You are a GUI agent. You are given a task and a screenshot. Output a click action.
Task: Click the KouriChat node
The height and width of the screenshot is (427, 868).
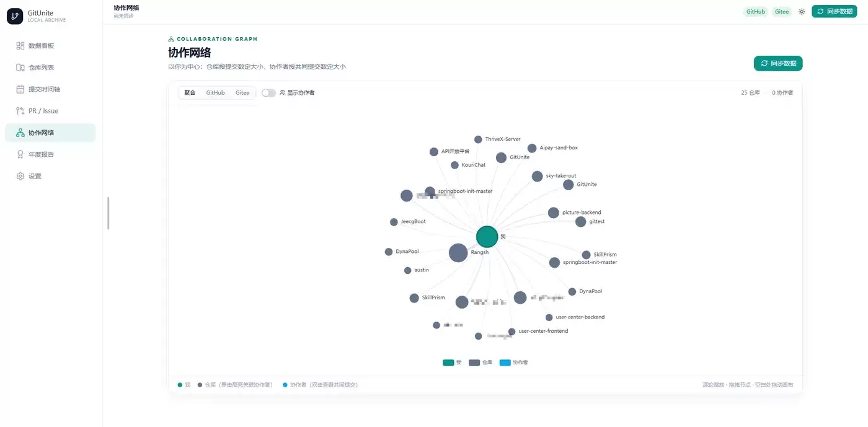click(454, 165)
